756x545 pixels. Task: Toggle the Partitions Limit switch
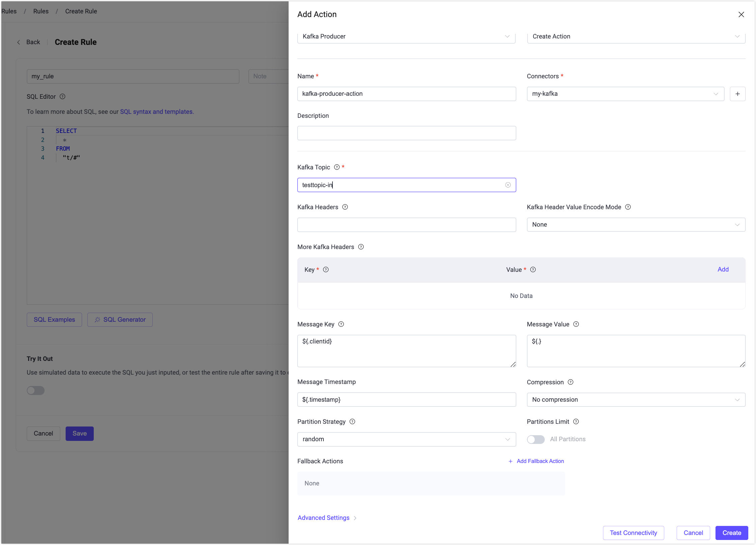tap(536, 440)
